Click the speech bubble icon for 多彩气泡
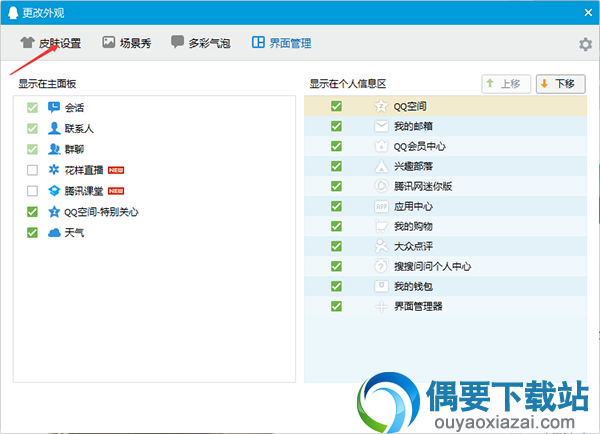The image size is (600, 434). point(177,42)
